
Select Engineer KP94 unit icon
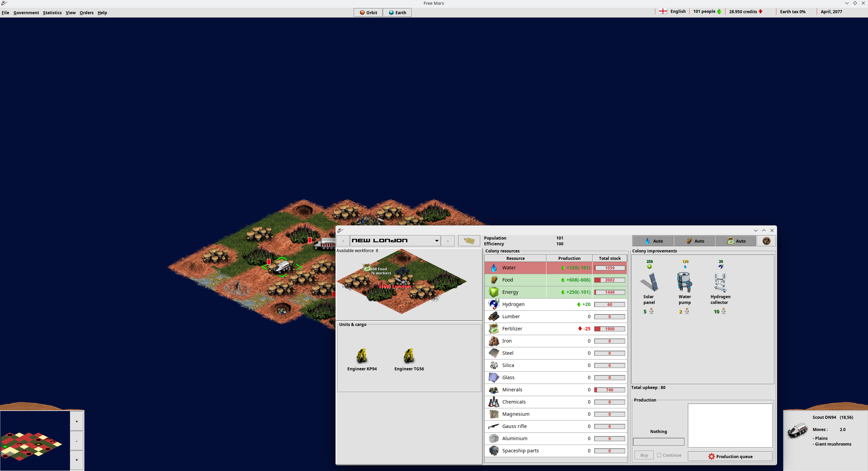point(362,356)
